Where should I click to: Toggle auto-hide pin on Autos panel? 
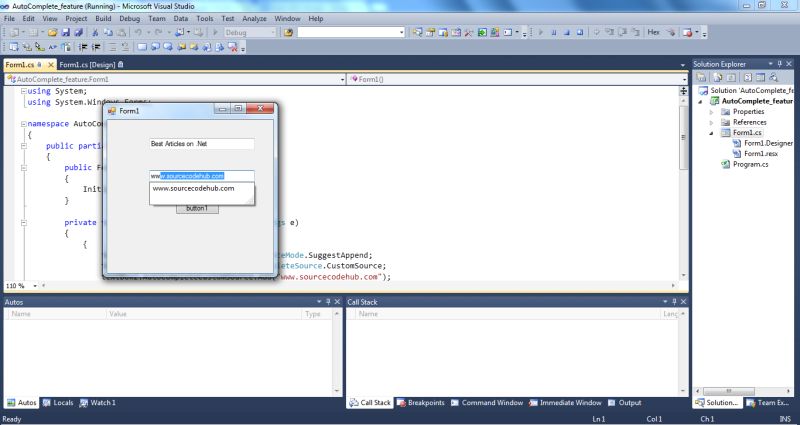[x=328, y=302]
